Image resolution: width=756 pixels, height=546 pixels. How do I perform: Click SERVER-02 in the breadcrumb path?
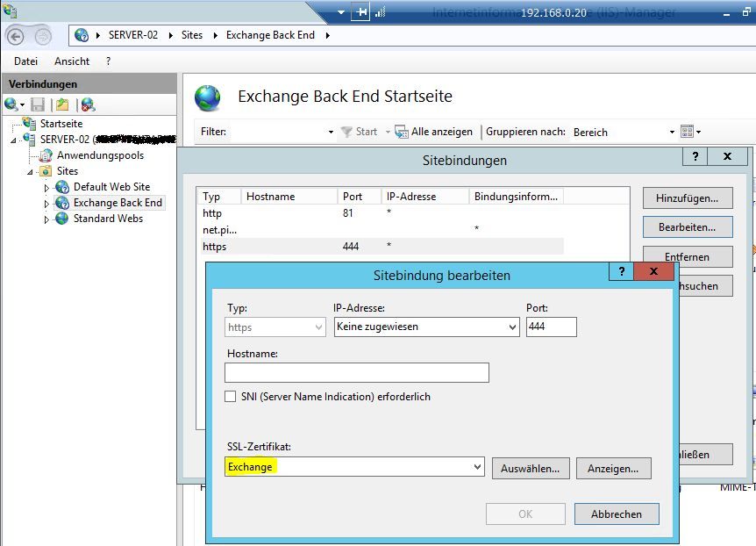[x=133, y=35]
